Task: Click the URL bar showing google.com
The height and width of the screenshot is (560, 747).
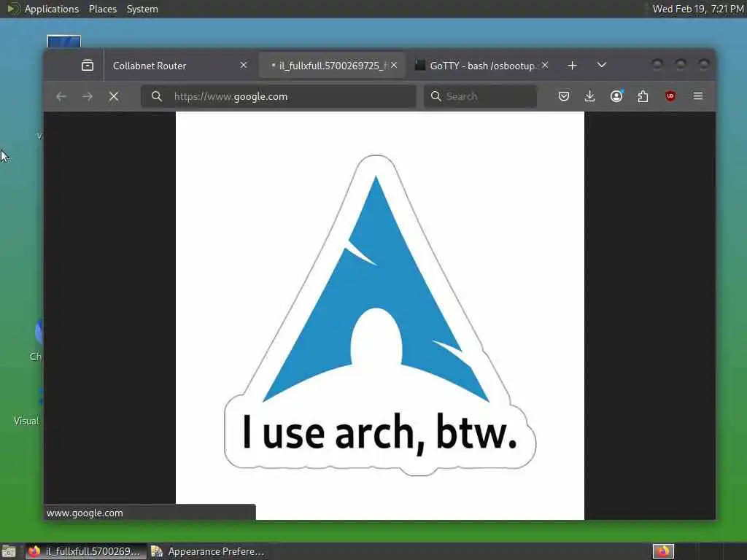Action: click(x=279, y=97)
